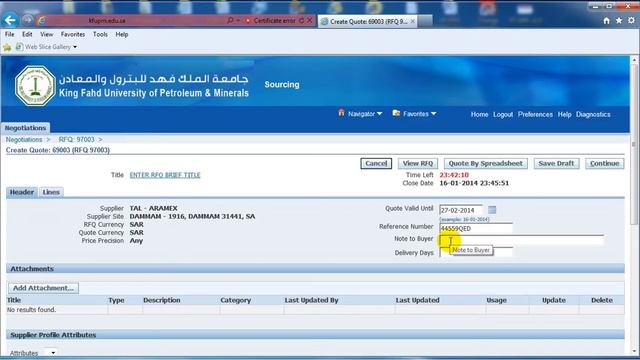The height and width of the screenshot is (360, 640).
Task: Click the Home link in header
Action: click(479, 114)
